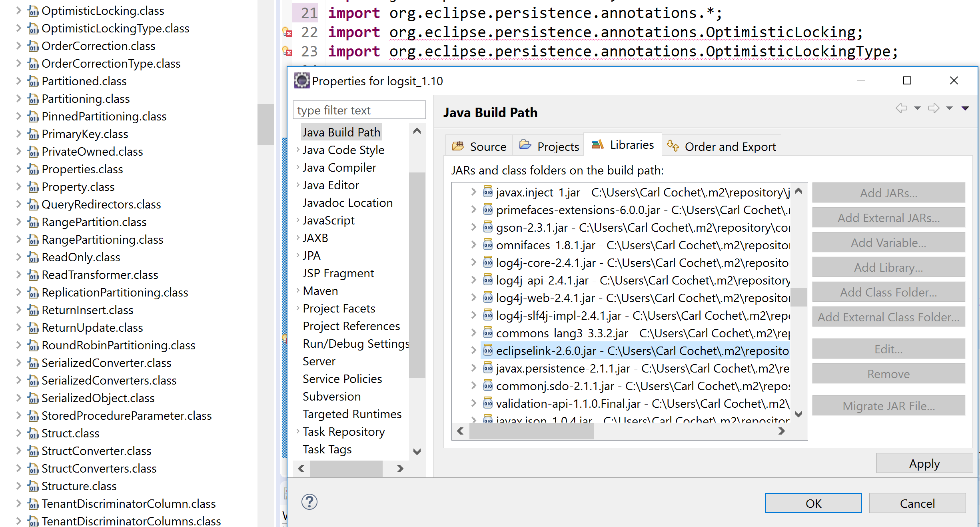Click the Cancel button
Screen dimensions: 980x527
(917, 503)
